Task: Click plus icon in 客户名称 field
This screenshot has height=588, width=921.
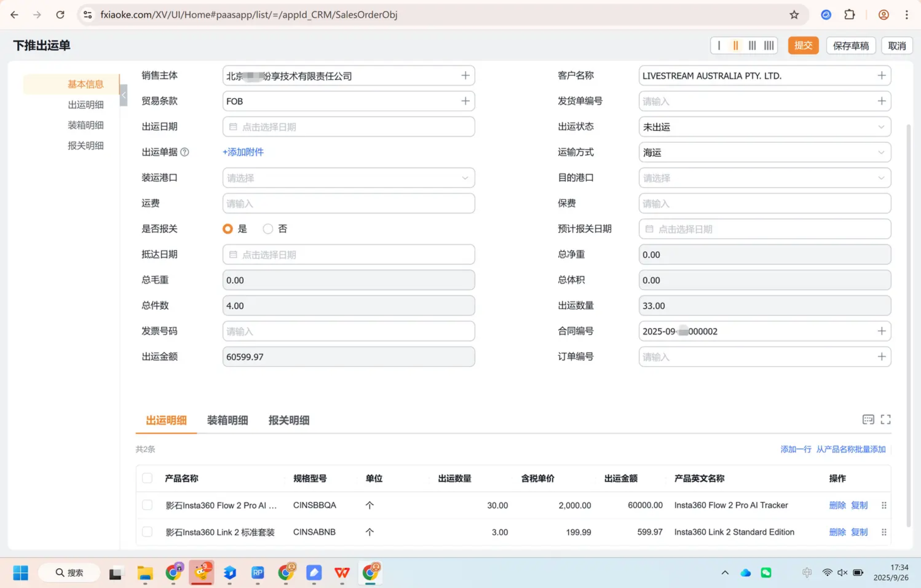Action: pos(881,76)
